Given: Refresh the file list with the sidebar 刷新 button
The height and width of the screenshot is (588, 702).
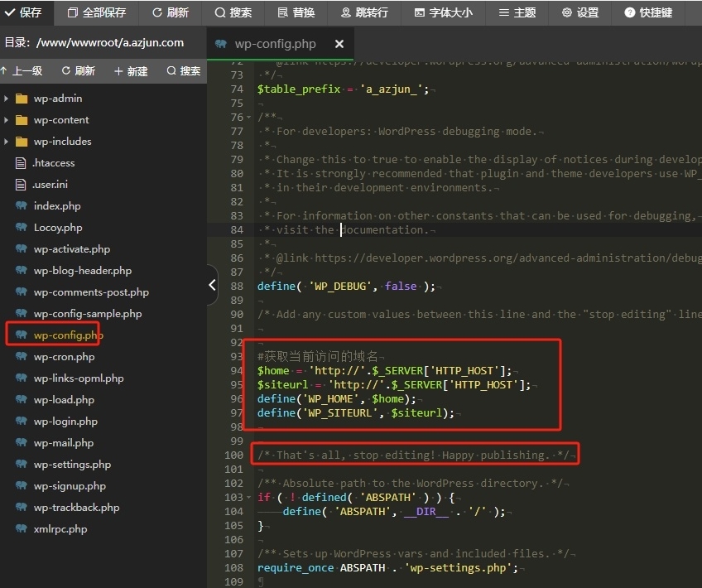Looking at the screenshot, I should [79, 70].
